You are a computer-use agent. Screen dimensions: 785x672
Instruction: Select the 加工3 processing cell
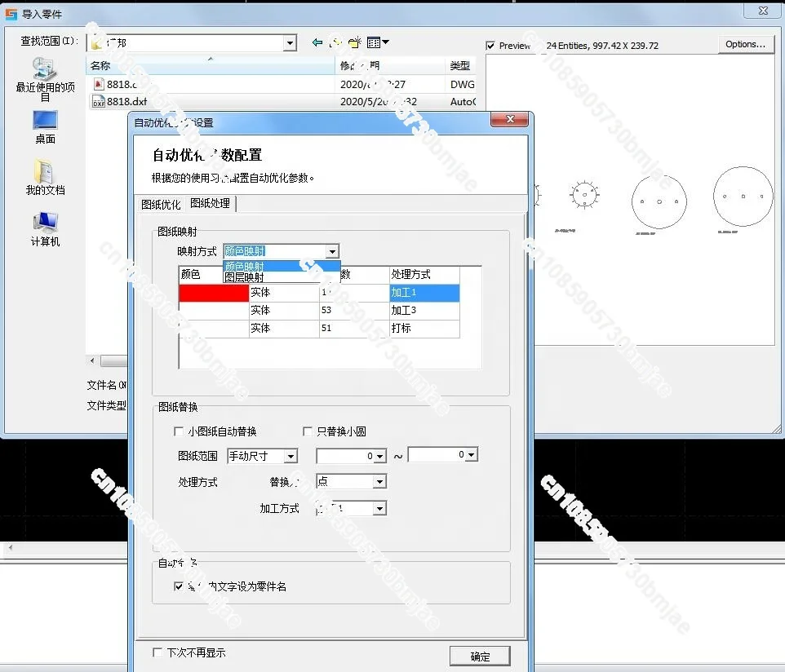(x=424, y=310)
